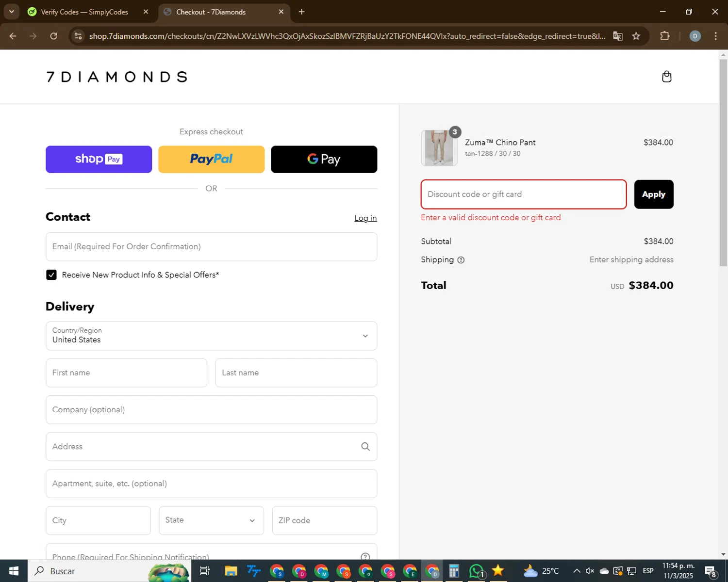Open the Windows Start menu

point(14,571)
